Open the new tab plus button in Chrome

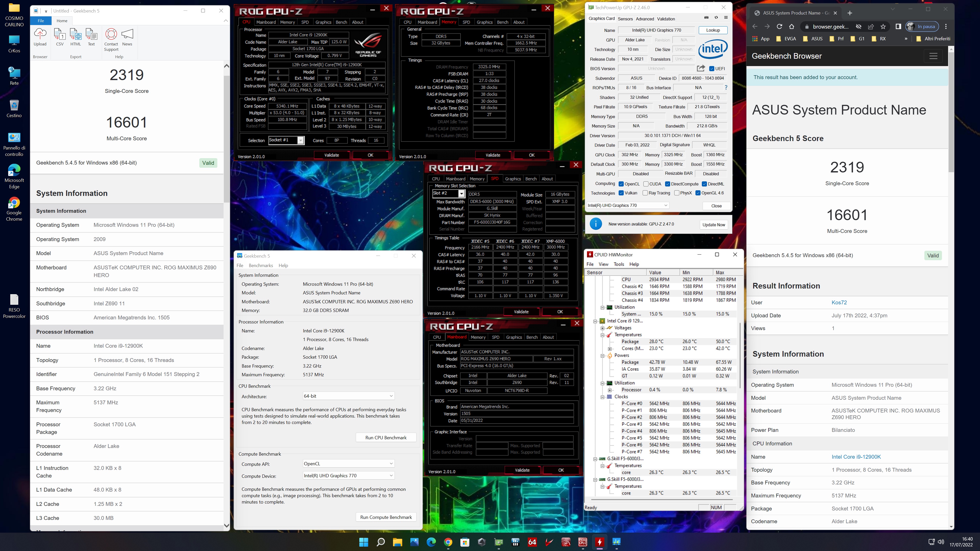coord(850,13)
